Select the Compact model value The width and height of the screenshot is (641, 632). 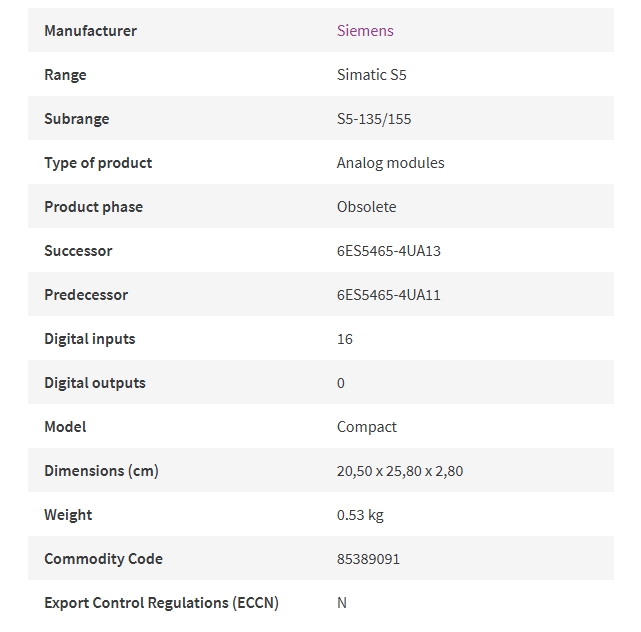click(367, 427)
